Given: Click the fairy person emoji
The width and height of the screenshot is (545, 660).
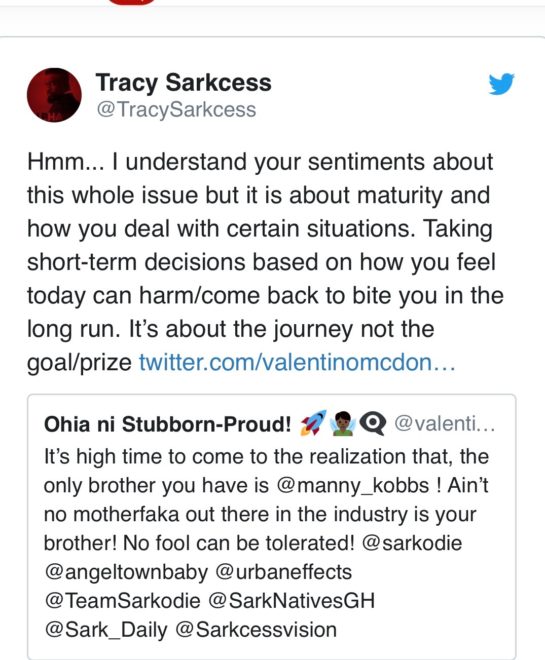Looking at the screenshot, I should pyautogui.click(x=343, y=423).
